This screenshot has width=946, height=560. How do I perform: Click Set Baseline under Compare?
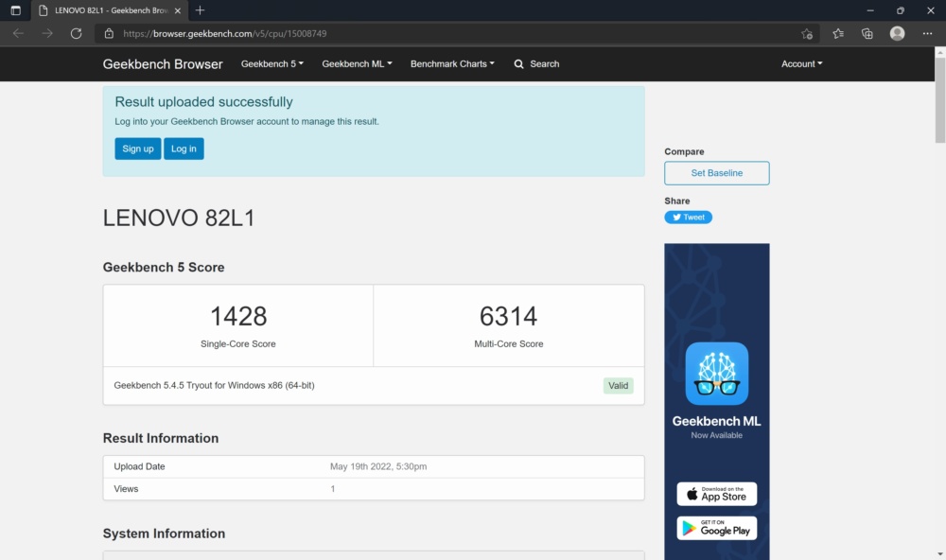717,173
